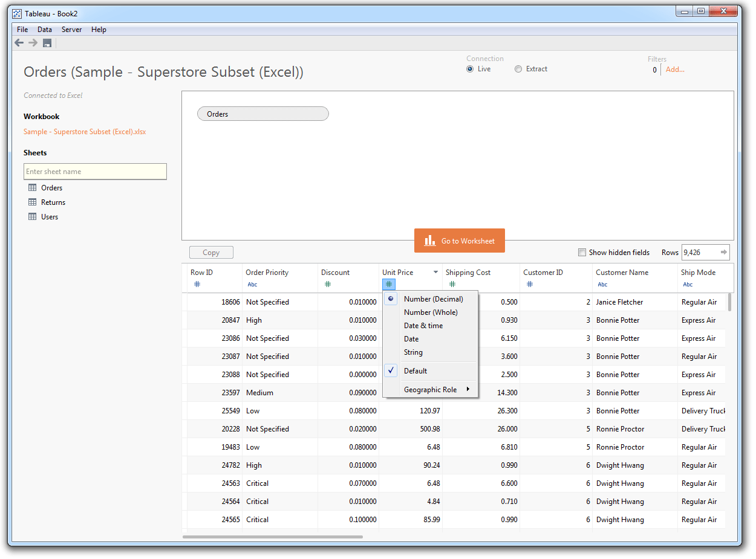Open the Data menu
The height and width of the screenshot is (559, 756).
point(45,29)
